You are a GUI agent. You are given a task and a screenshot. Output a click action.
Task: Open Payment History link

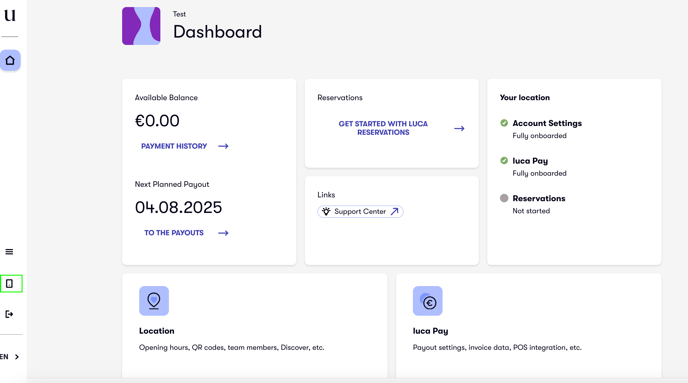pyautogui.click(x=174, y=146)
